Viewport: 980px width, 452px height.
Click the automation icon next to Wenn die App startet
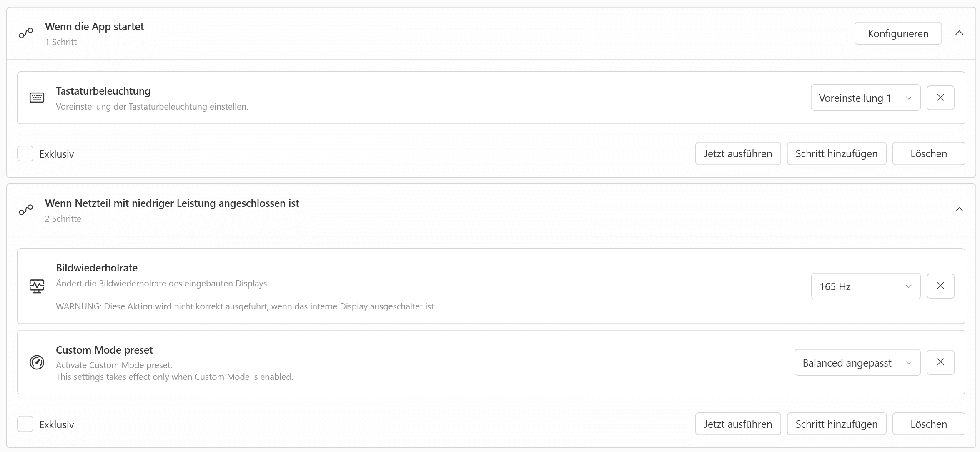click(x=26, y=33)
